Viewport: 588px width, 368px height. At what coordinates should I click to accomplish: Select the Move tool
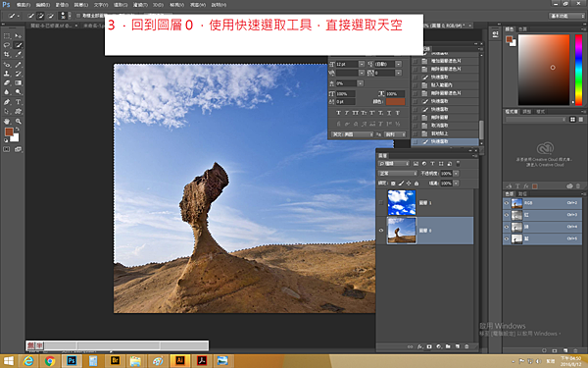[x=18, y=35]
